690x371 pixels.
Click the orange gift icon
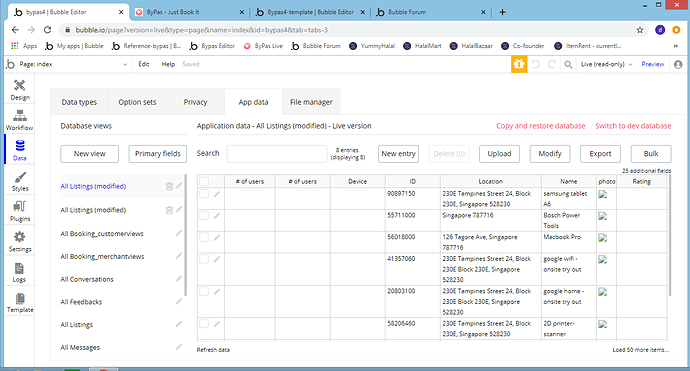(519, 64)
